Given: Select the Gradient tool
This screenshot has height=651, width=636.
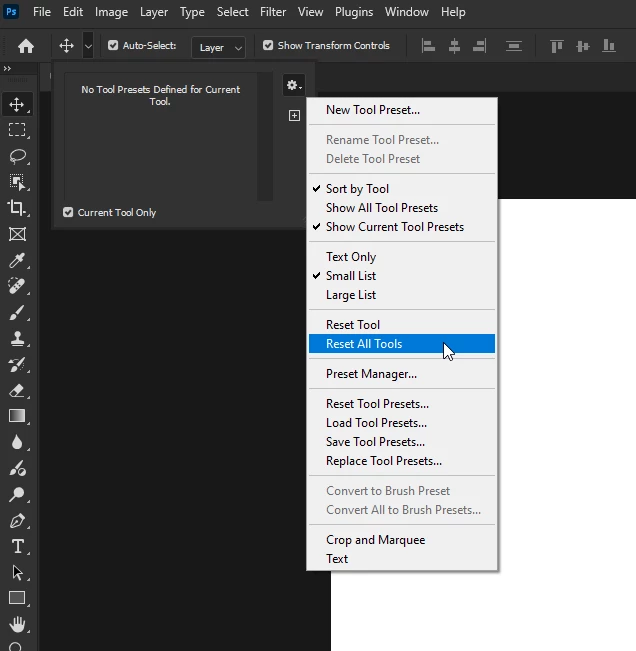Looking at the screenshot, I should [x=17, y=416].
